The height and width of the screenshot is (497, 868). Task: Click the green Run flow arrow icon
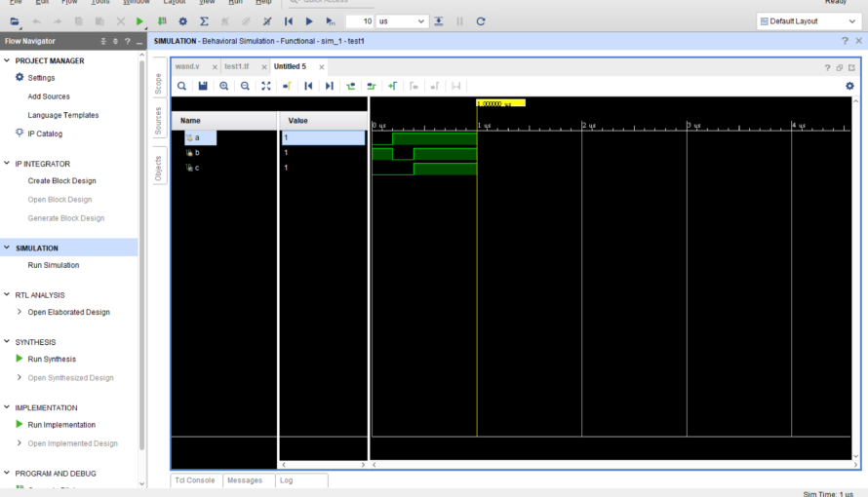(x=139, y=21)
